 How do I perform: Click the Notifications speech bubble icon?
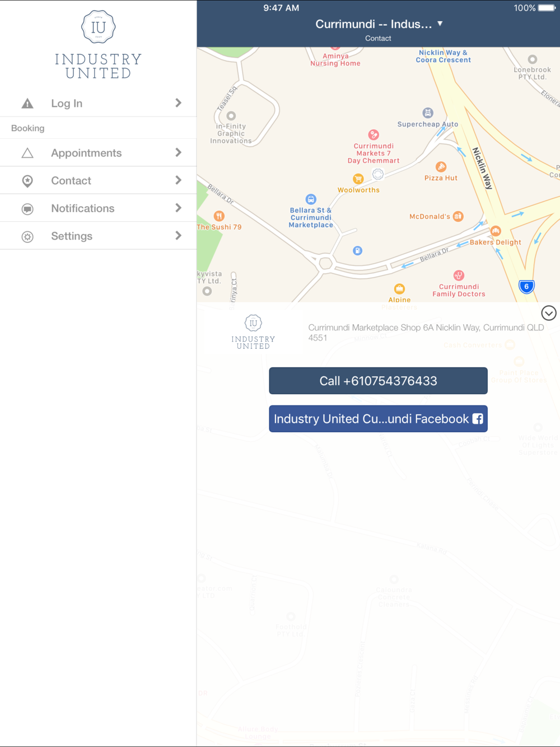27,209
